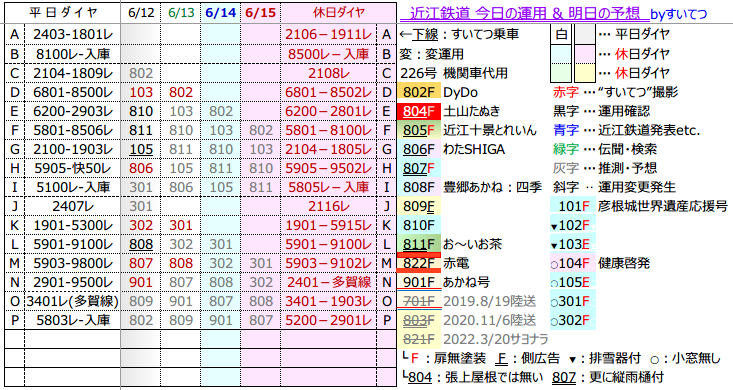The image size is (733, 390).
Task: Click the red 804F legend cell
Action: click(x=419, y=111)
